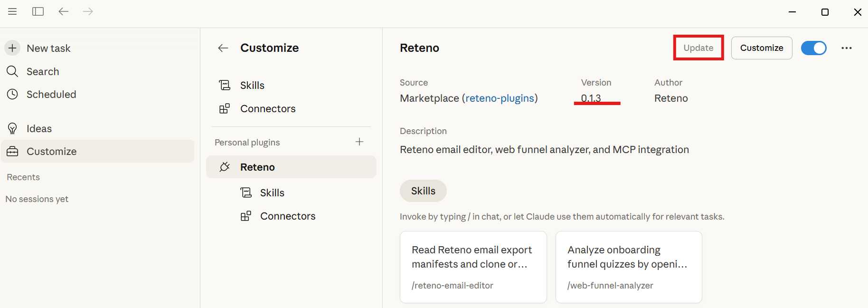This screenshot has width=868, height=308.
Task: Return from Customize using back arrow
Action: 223,48
